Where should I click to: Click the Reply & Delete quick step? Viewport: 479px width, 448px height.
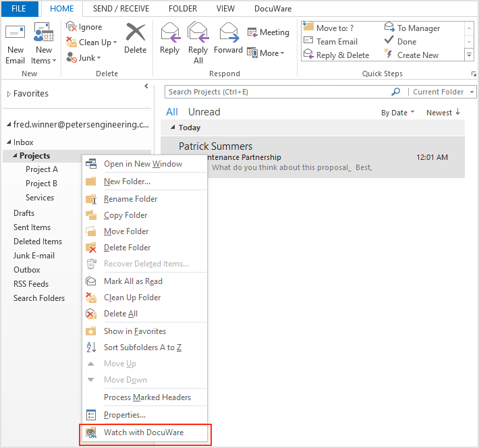tap(342, 55)
